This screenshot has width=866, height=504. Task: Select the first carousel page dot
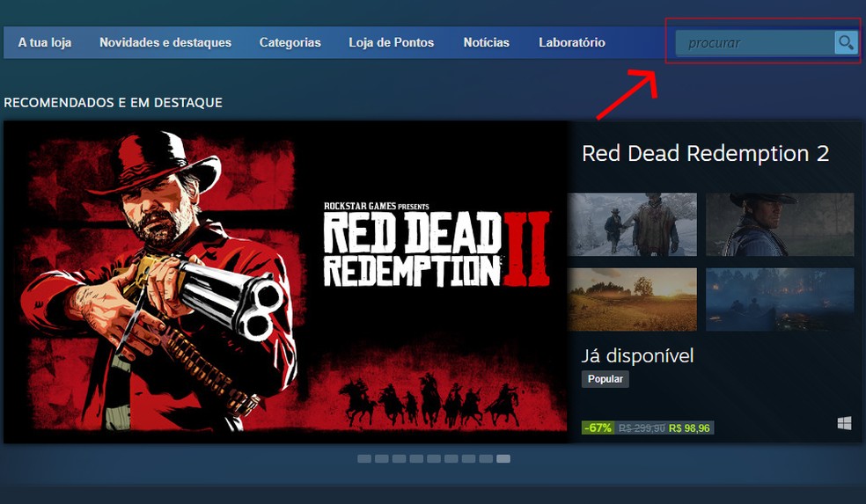pyautogui.click(x=364, y=459)
